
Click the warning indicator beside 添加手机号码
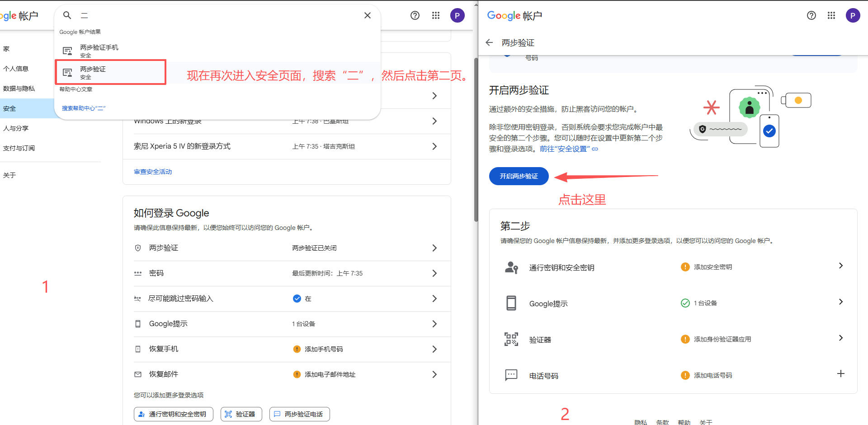297,349
